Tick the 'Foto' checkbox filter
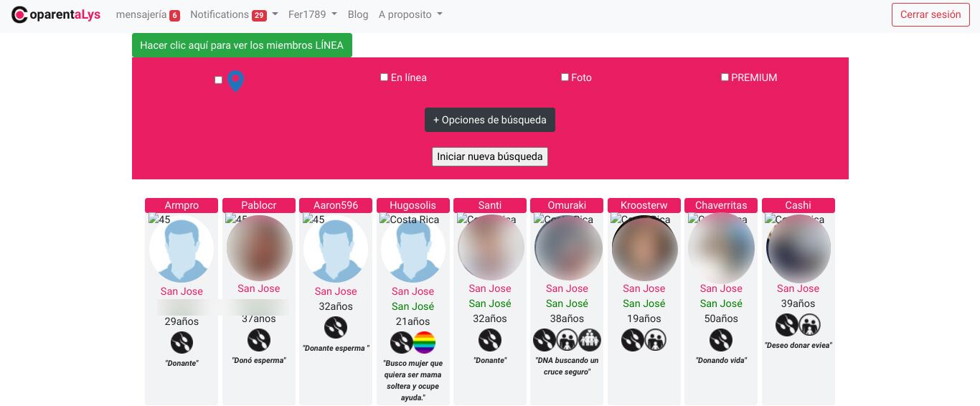The image size is (980, 406). point(565,77)
